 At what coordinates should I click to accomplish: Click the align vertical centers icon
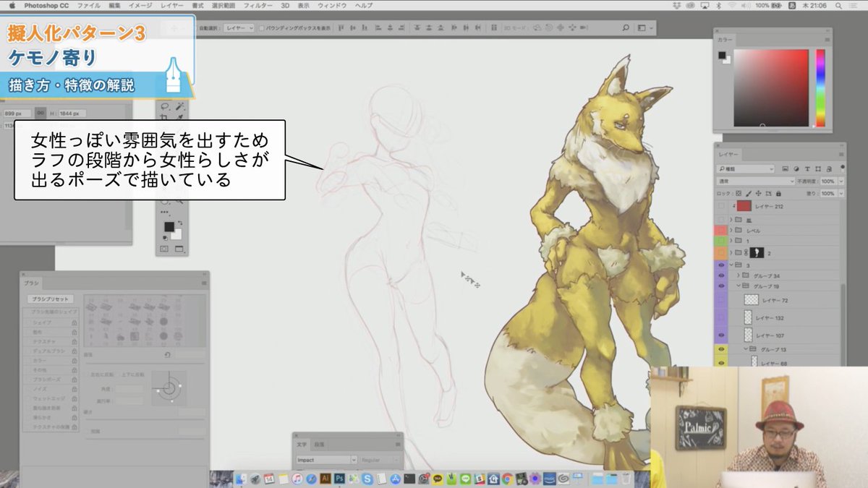click(353, 28)
